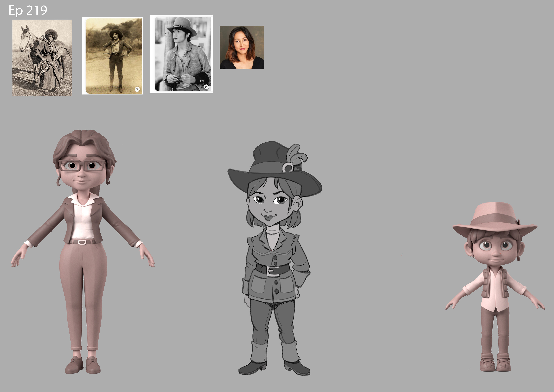554x392 pixels.
Task: Select black-and-white photo of person leaning on post
Action: coord(181,54)
